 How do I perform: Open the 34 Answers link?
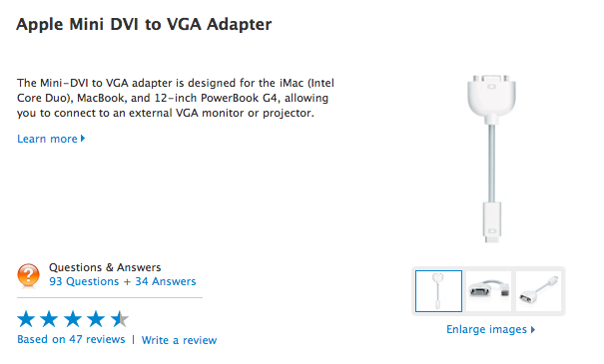coord(166,281)
